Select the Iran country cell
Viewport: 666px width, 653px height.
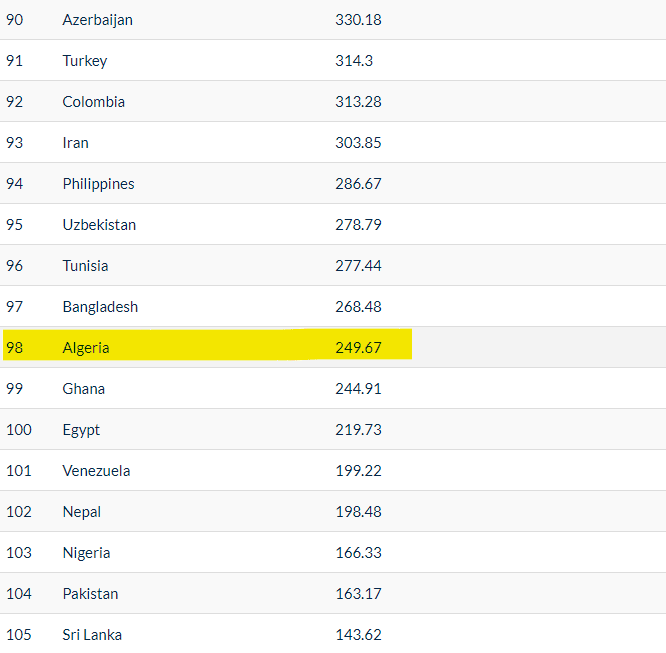coord(75,143)
